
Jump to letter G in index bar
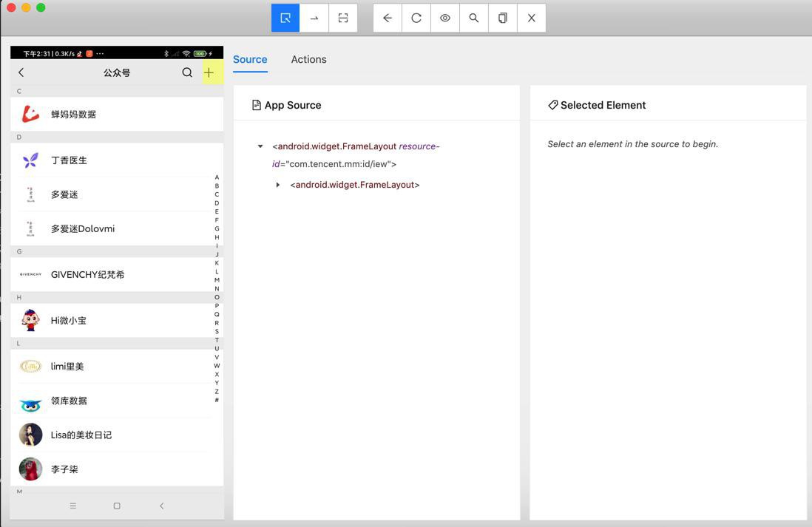217,228
